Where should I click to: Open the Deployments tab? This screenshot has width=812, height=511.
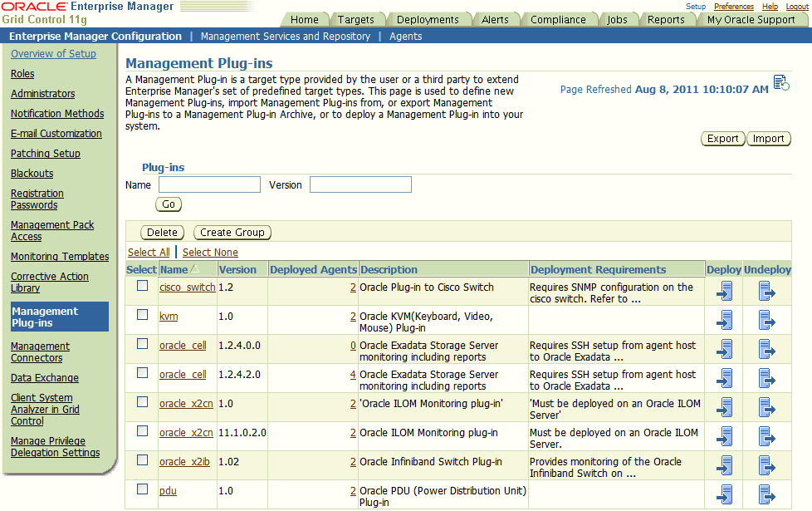coord(428,20)
